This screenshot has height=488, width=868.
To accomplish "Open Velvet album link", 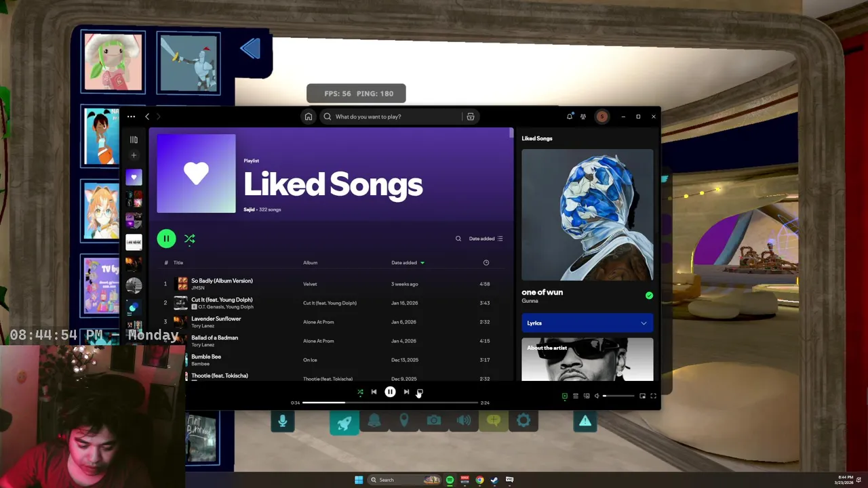I will 310,284.
